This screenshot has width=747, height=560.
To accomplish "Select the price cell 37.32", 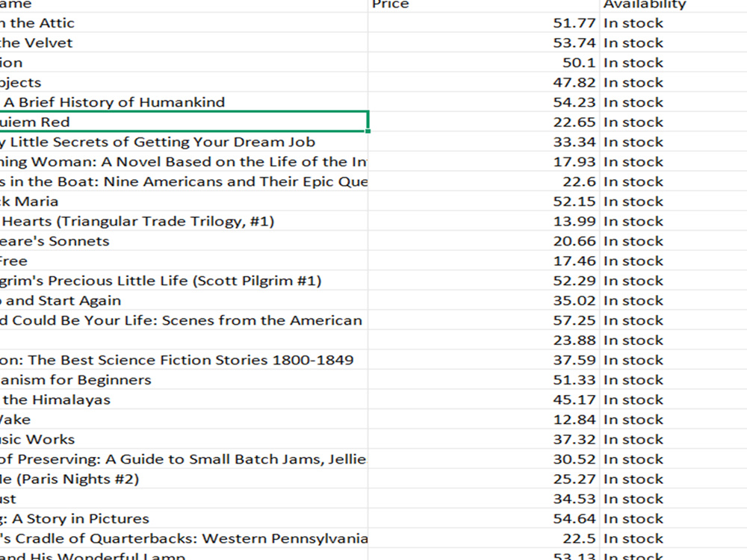I will (x=483, y=440).
